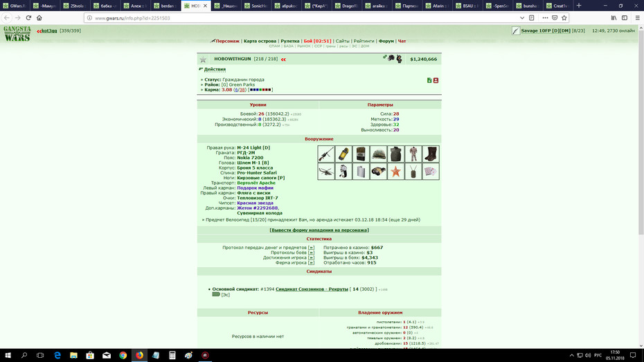This screenshot has width=644, height=362.
Task: Click Вывести форму нападения на персонажа link
Action: click(x=319, y=230)
